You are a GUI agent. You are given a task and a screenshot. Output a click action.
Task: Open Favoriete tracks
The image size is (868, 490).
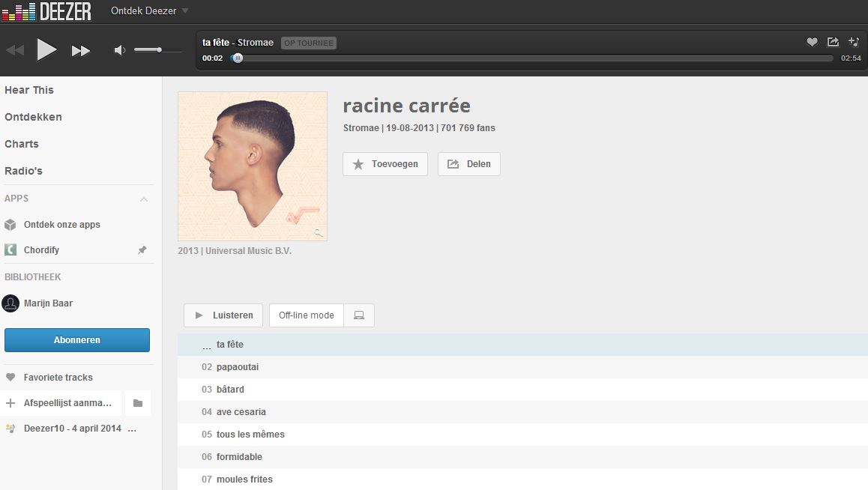(58, 377)
